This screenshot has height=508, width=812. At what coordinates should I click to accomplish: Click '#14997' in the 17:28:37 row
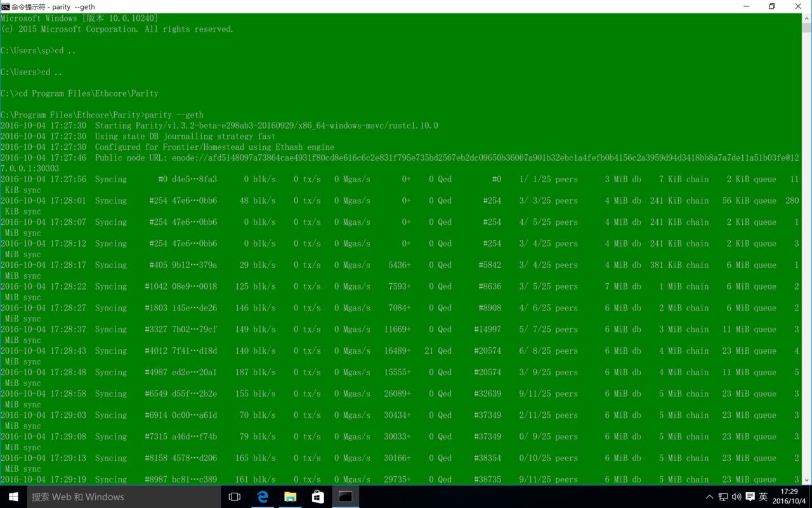tap(487, 330)
